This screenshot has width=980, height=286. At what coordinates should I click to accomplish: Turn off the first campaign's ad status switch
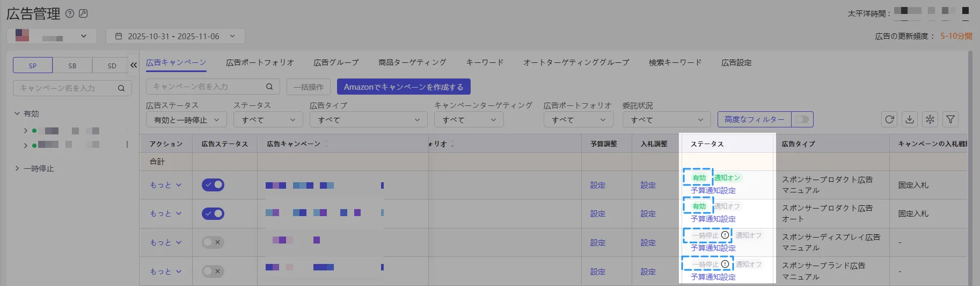tap(213, 185)
